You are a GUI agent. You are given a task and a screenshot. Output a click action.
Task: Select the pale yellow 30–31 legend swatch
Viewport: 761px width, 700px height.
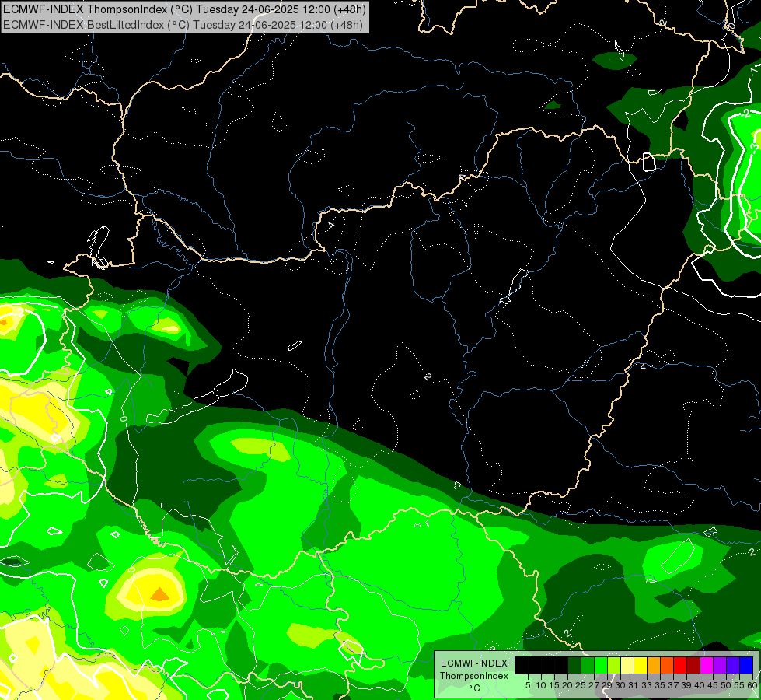627,665
